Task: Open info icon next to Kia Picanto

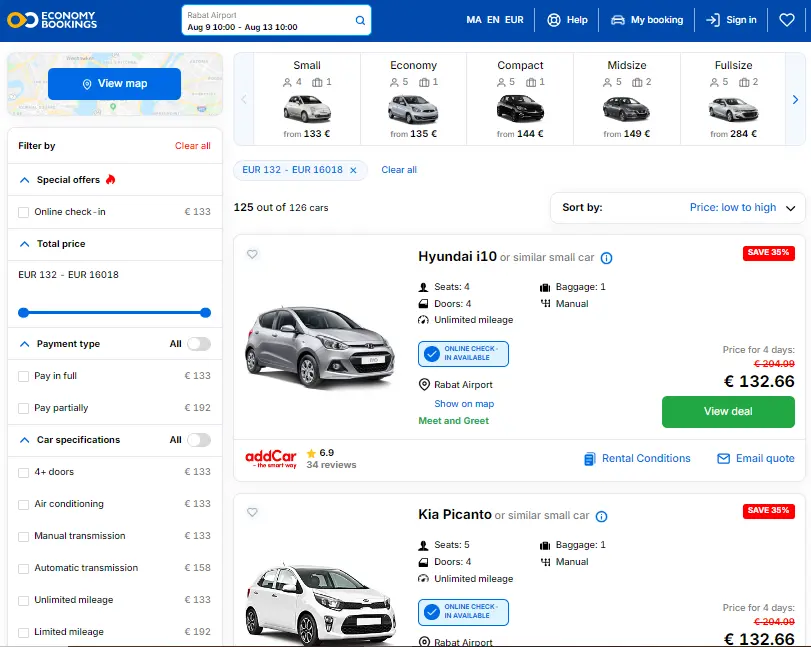Action: coord(601,516)
